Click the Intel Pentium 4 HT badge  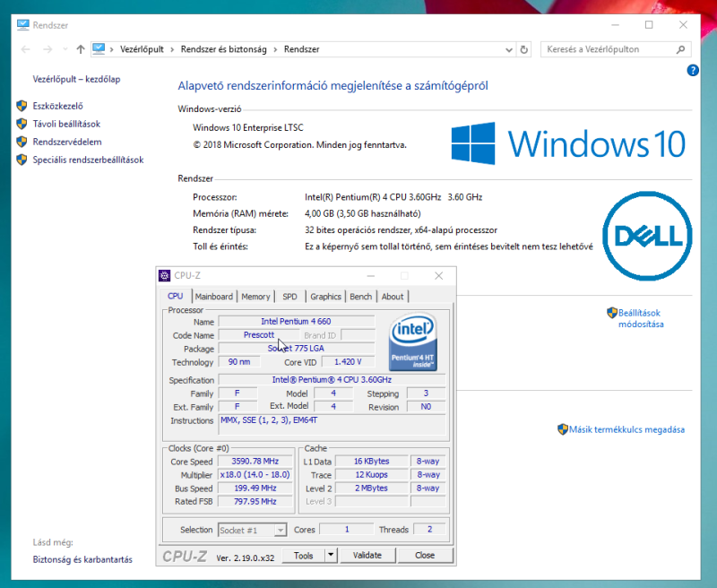click(413, 342)
